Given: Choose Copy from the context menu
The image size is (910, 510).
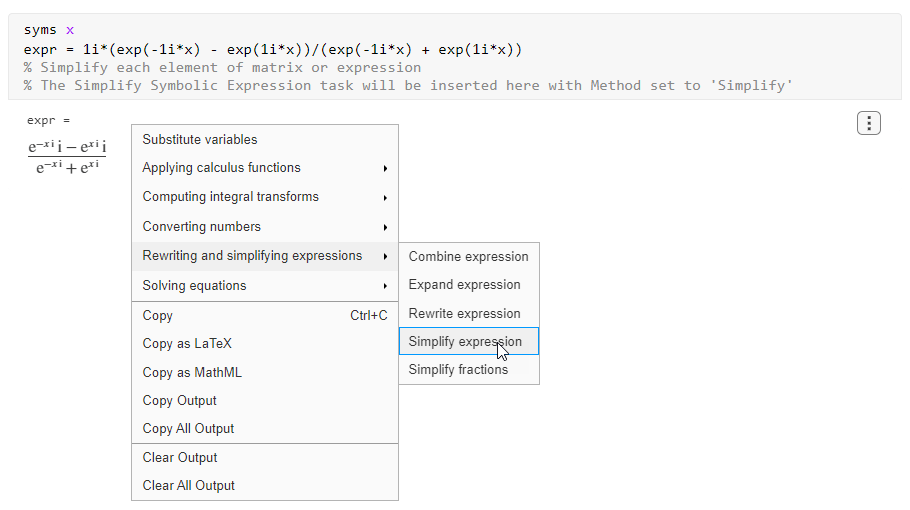Looking at the screenshot, I should pyautogui.click(x=158, y=316).
